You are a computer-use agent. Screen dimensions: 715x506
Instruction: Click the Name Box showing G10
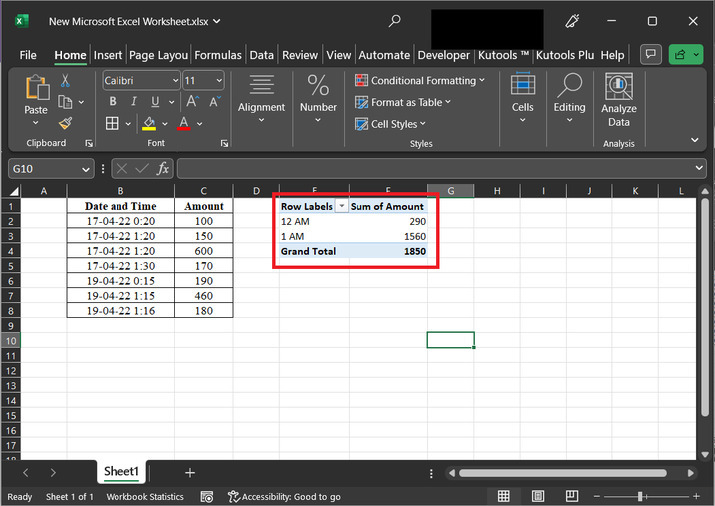[45, 168]
